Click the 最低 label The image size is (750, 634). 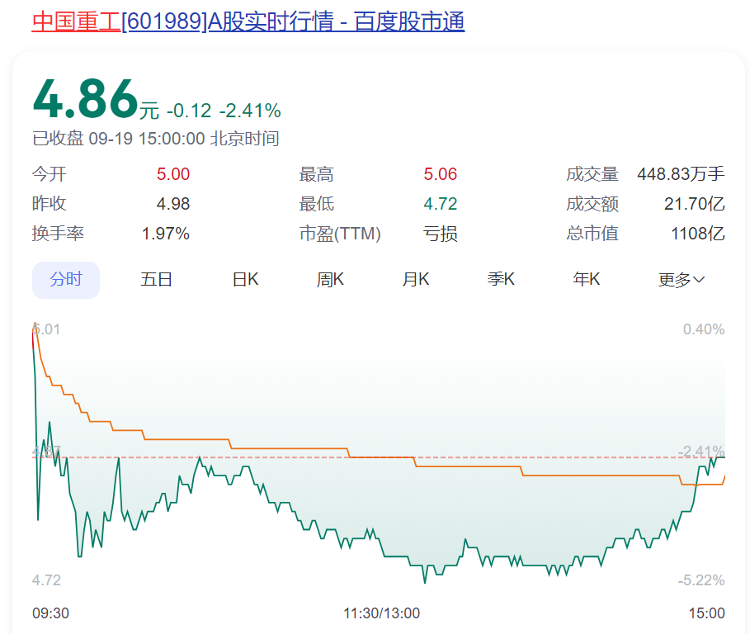316,204
